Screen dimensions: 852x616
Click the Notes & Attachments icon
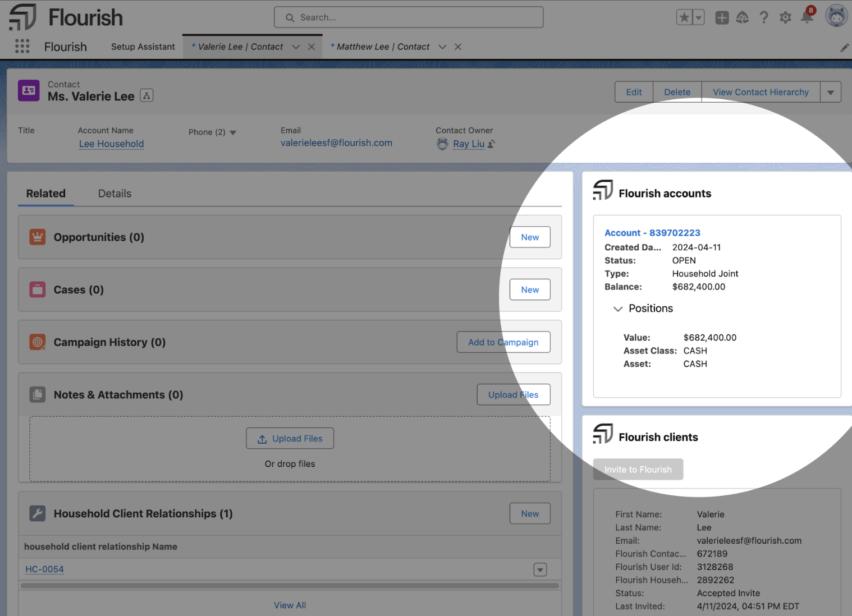pyautogui.click(x=37, y=394)
